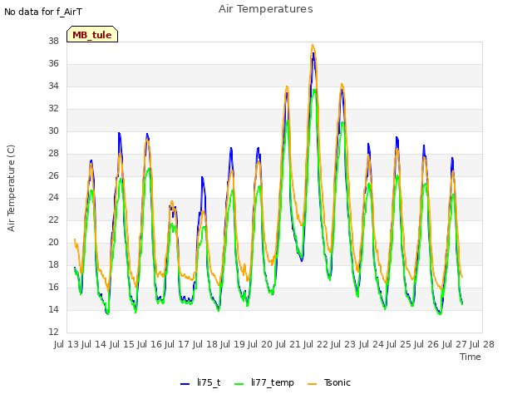
Task: Click the 34 y-axis tick label
Action: click(53, 86)
